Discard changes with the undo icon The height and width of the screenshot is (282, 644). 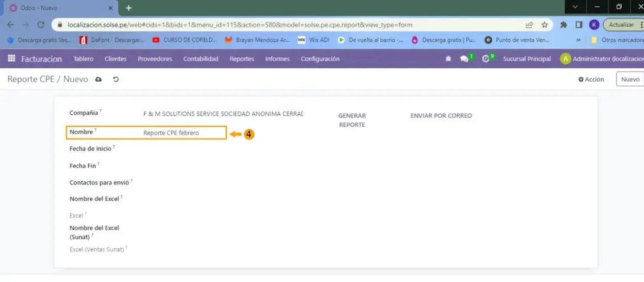pyautogui.click(x=115, y=80)
